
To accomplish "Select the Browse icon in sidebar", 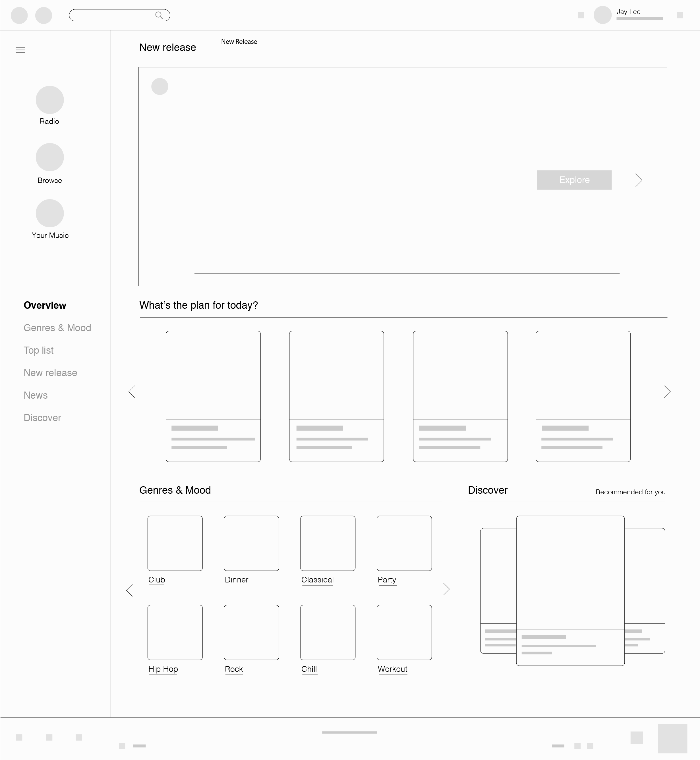I will click(49, 156).
